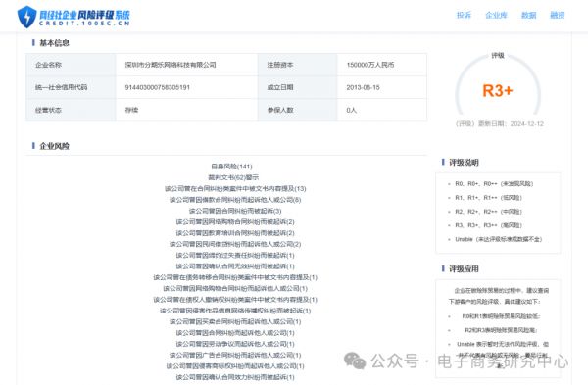Open 劳动争议而起诉他人或公司(1) item
This screenshot has height=385, width=588.
coord(235,344)
